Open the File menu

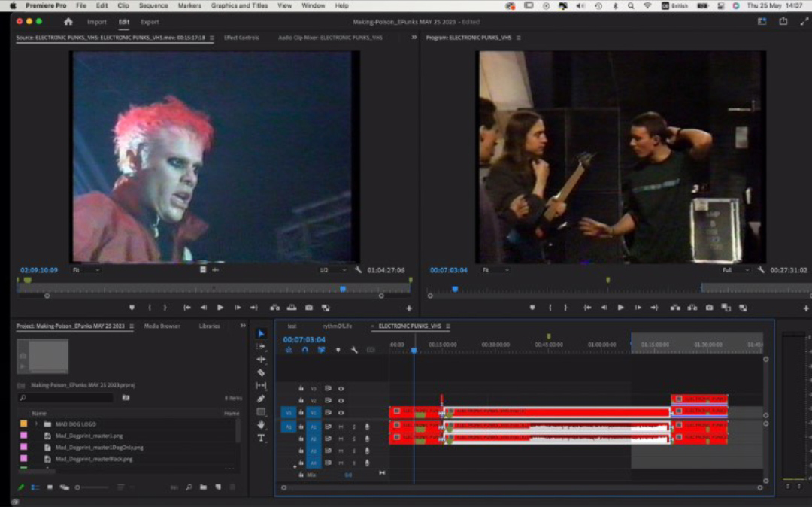pyautogui.click(x=81, y=6)
